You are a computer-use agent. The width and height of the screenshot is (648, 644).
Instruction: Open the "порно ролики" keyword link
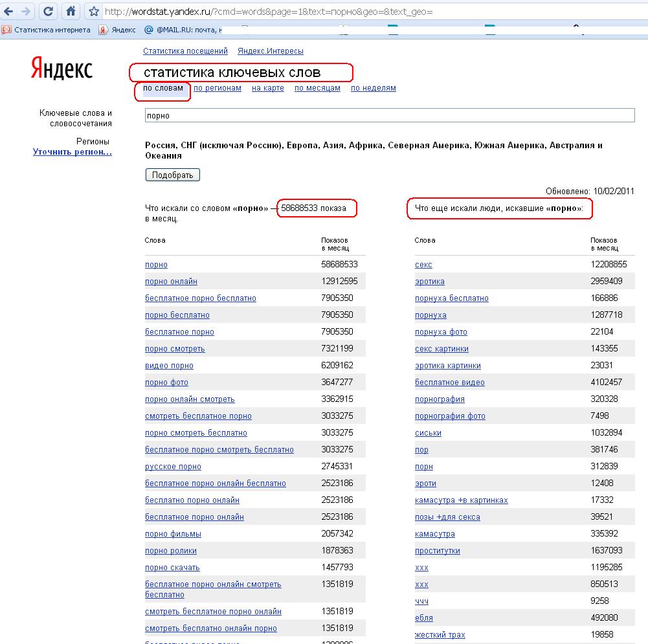[x=171, y=551]
